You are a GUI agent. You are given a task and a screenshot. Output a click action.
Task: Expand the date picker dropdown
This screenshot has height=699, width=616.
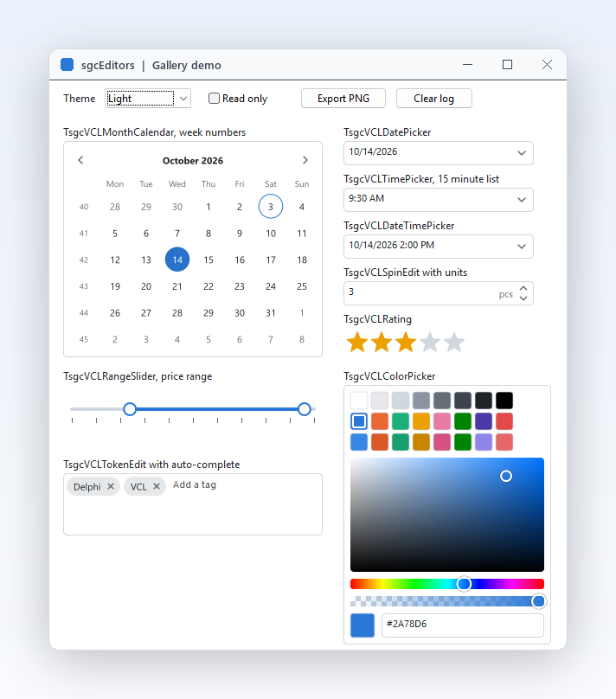[522, 153]
